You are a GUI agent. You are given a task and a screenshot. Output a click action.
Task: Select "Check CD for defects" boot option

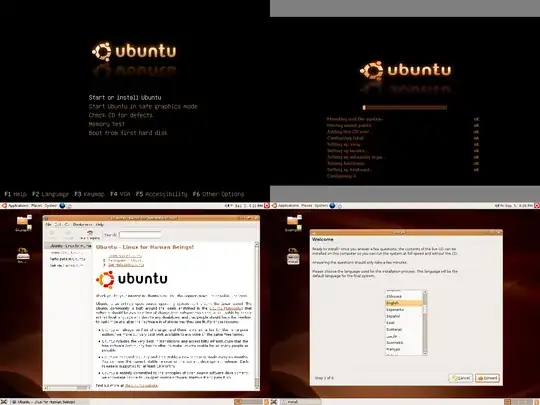(x=121, y=115)
